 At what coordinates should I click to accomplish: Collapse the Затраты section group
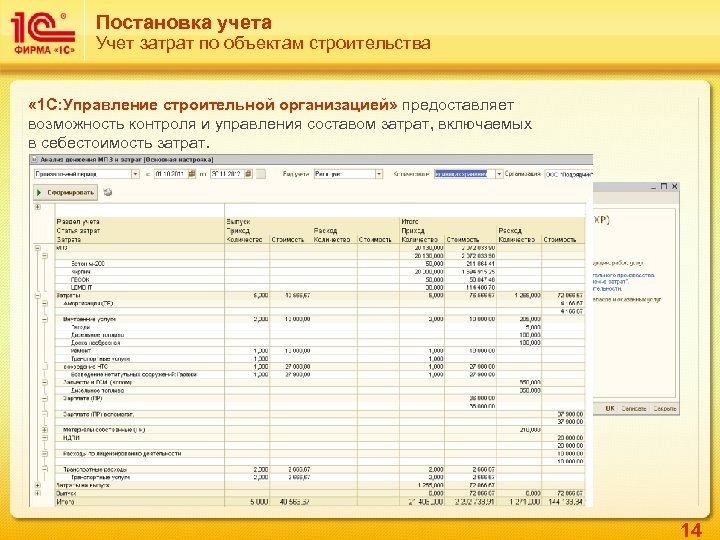pos(38,295)
